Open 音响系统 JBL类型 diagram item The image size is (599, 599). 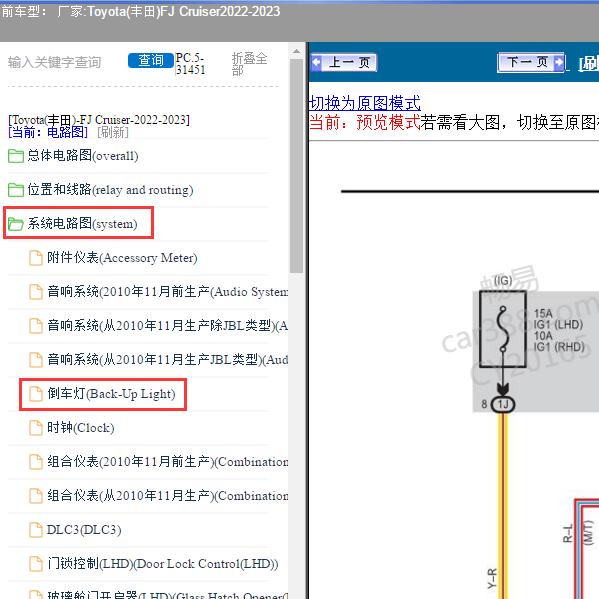click(x=167, y=359)
